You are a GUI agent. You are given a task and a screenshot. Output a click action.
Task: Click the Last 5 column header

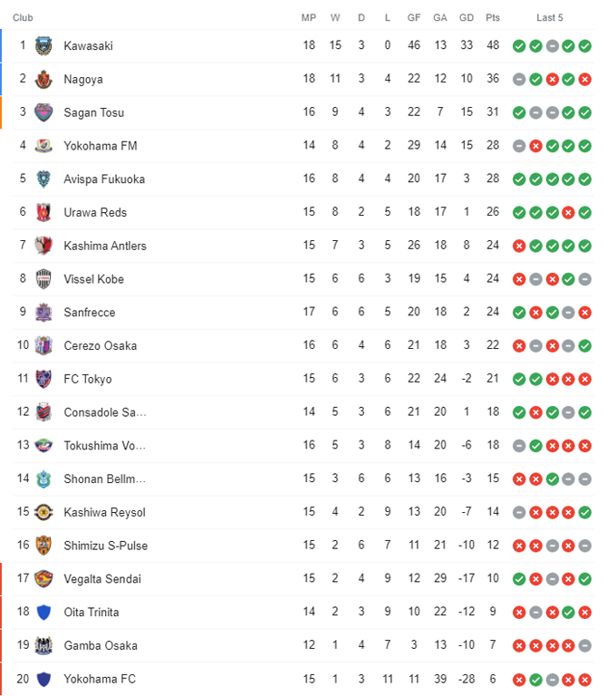(549, 17)
